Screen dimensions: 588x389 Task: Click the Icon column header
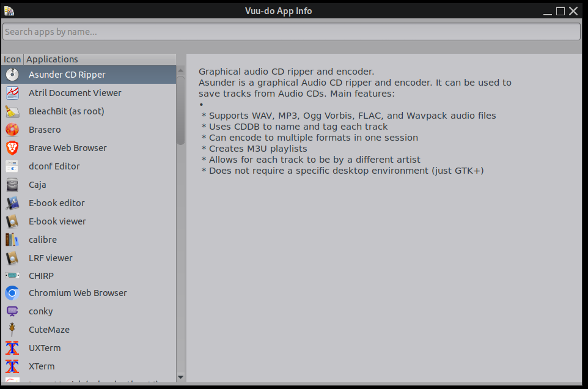click(12, 59)
